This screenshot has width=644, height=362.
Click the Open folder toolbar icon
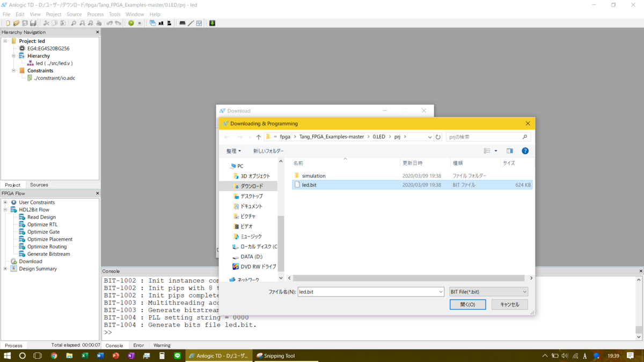click(x=17, y=23)
